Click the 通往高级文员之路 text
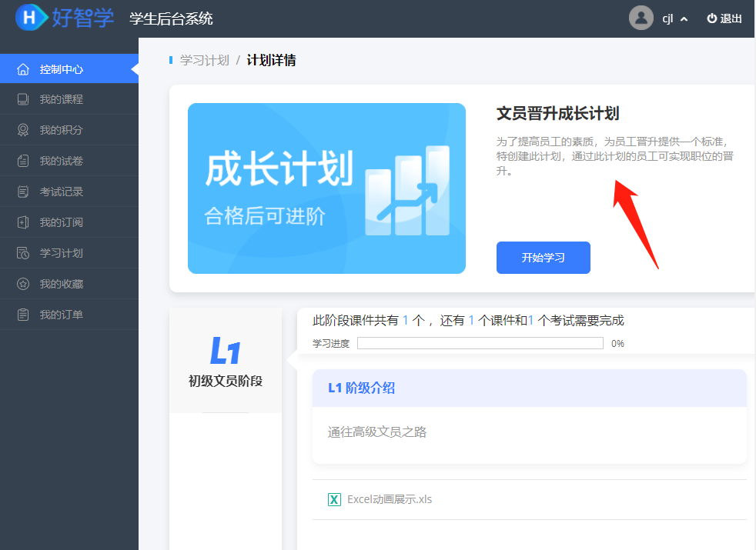Image resolution: width=756 pixels, height=550 pixels. click(377, 432)
